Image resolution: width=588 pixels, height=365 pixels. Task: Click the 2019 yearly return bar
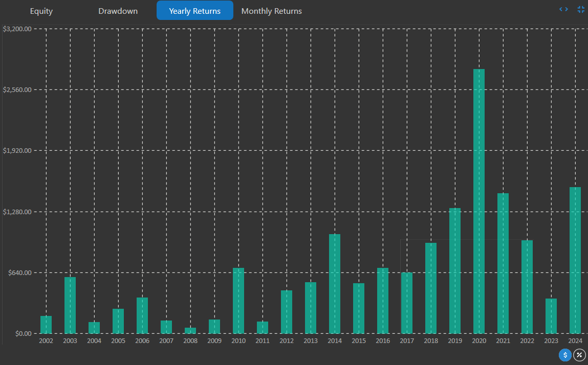[455, 270]
